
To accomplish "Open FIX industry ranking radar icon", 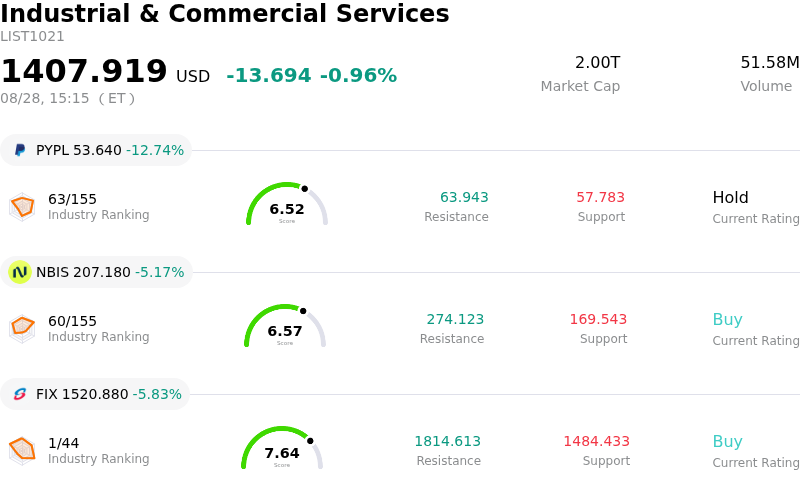I will pos(22,451).
